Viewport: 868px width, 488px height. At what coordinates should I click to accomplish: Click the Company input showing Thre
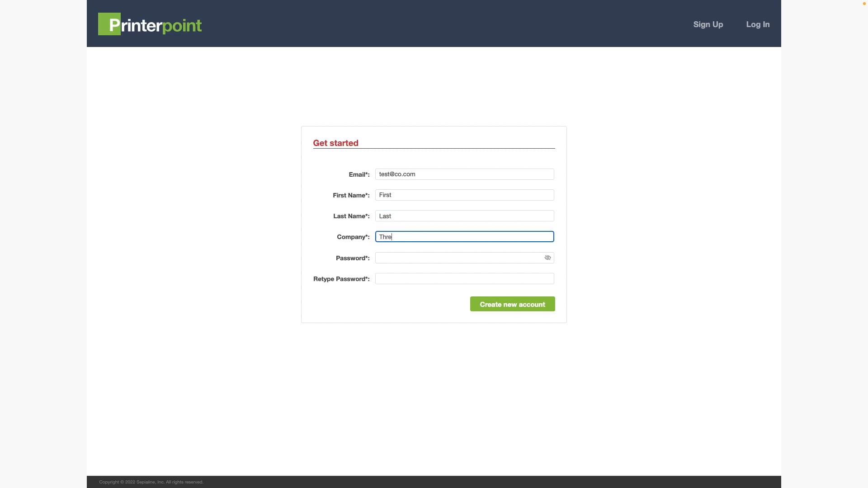point(464,236)
